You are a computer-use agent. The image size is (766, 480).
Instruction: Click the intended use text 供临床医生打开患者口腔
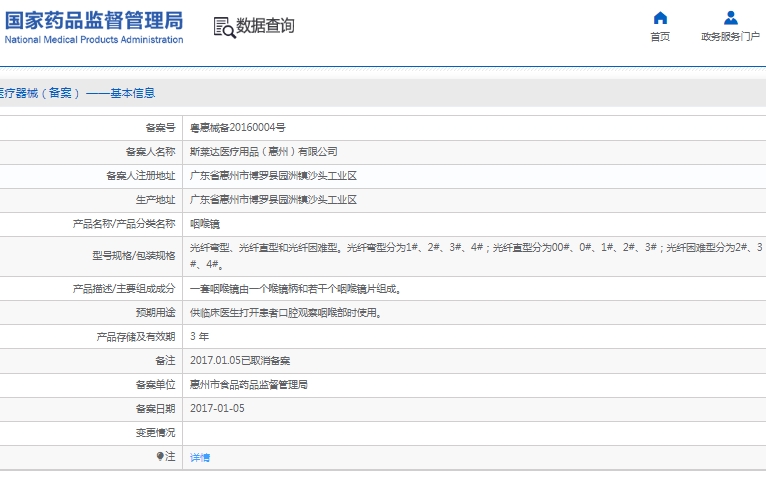click(x=286, y=313)
